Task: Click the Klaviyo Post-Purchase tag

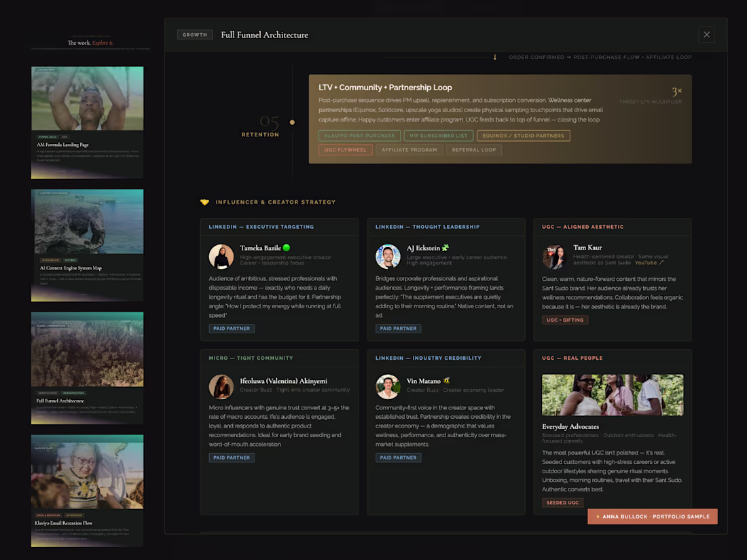Action: click(360, 136)
